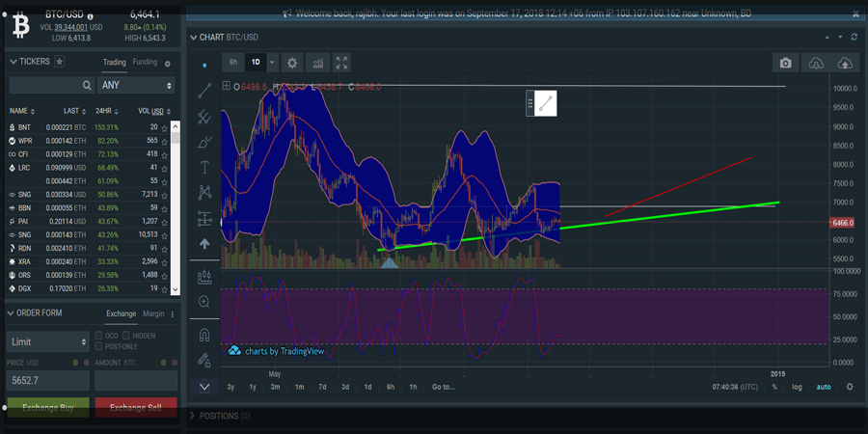Close the welcome back notification
The image size is (868, 434).
tap(855, 14)
